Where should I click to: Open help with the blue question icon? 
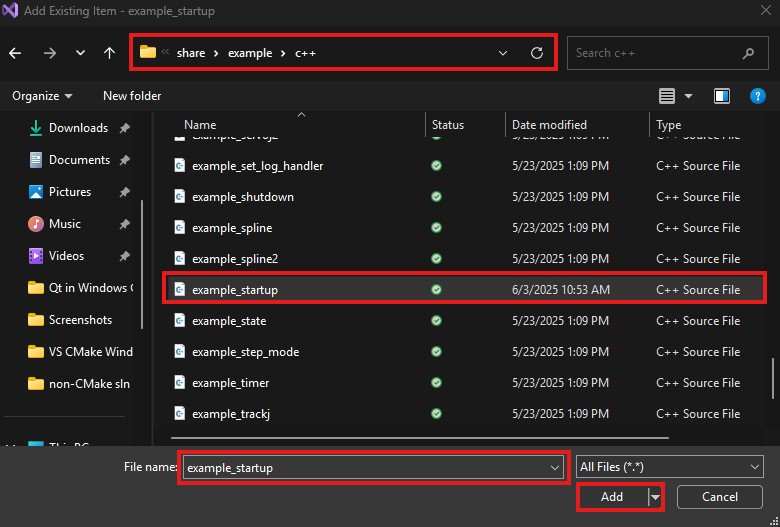pos(757,96)
